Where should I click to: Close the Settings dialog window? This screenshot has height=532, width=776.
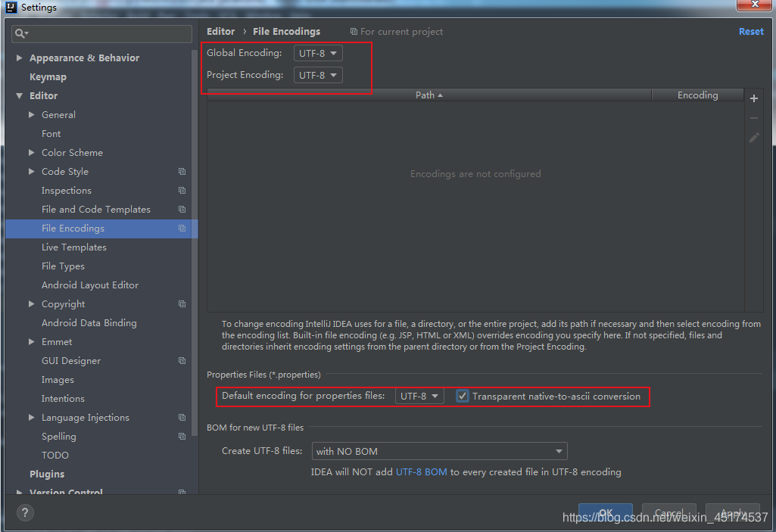point(754,5)
